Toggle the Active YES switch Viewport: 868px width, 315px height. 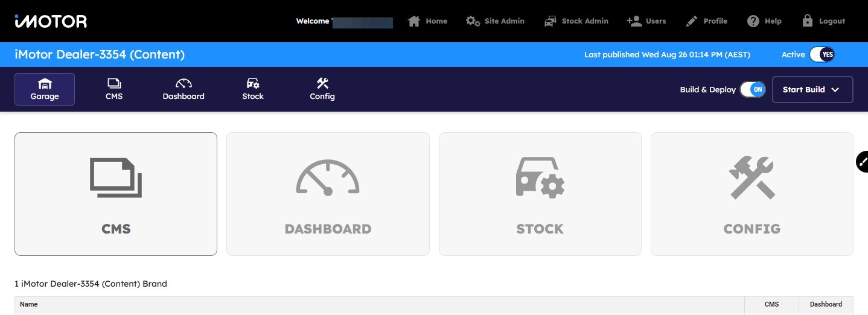(x=822, y=54)
